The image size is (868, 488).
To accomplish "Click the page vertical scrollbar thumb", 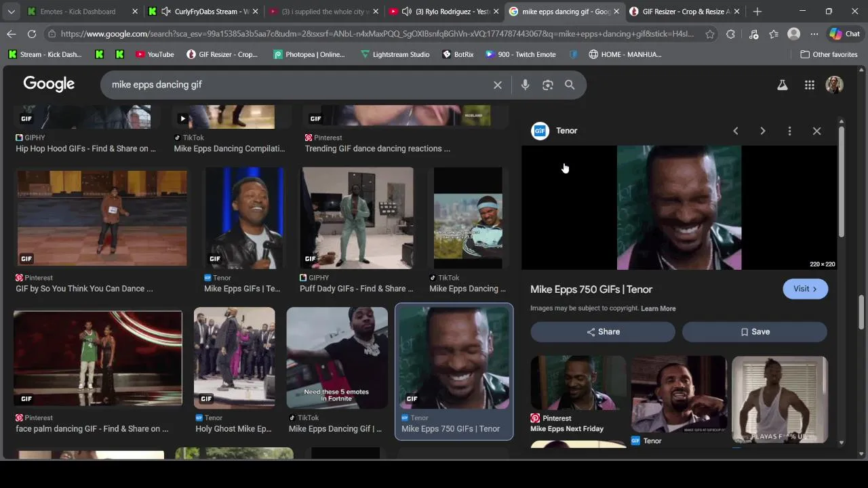I will [862, 312].
